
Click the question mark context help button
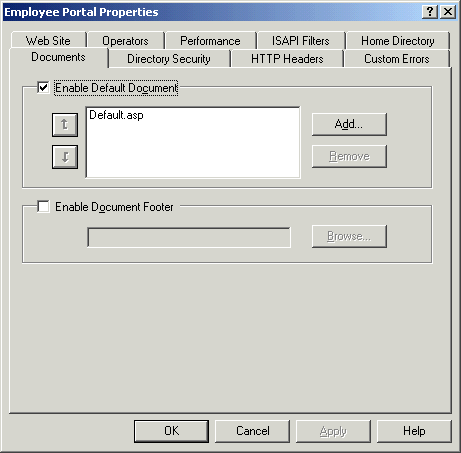coord(430,12)
